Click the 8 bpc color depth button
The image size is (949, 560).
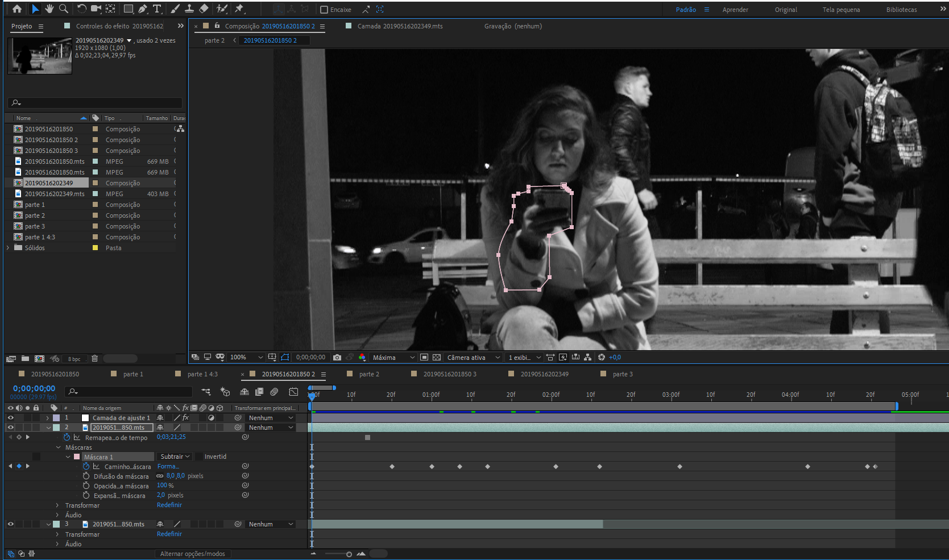[x=74, y=359]
